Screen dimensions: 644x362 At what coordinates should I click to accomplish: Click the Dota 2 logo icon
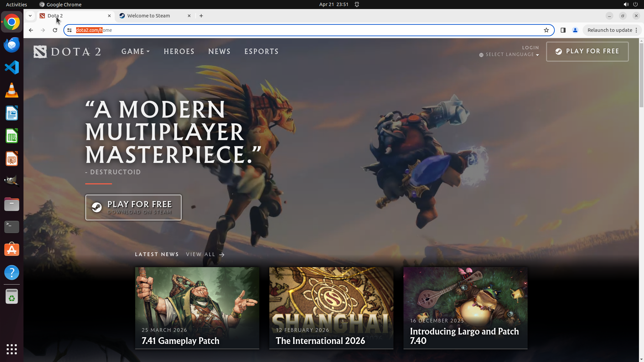click(40, 52)
